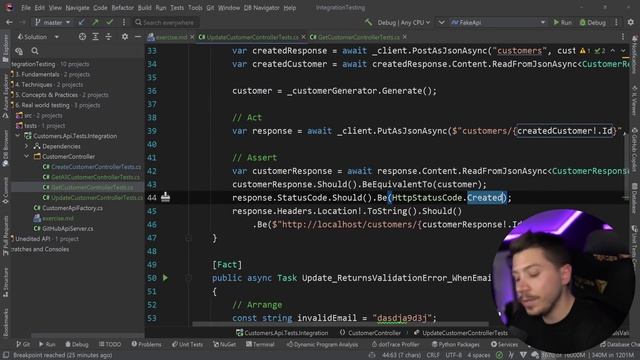Open the Run tool window at bottom
Image resolution: width=640 pixels, height=360 pixels.
[47, 344]
